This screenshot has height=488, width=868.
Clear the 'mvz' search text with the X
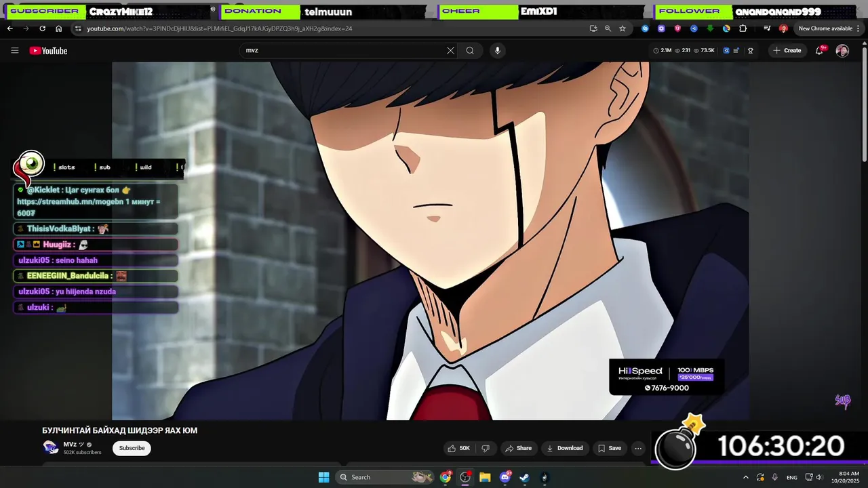click(x=450, y=50)
